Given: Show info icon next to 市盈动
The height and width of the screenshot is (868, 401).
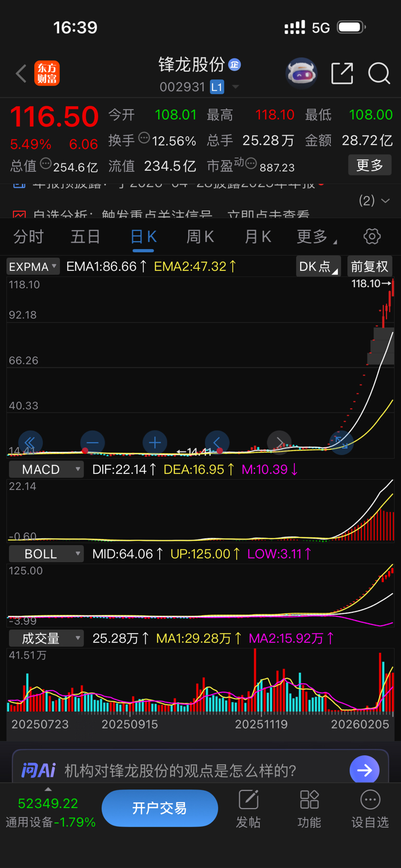Looking at the screenshot, I should [x=251, y=164].
